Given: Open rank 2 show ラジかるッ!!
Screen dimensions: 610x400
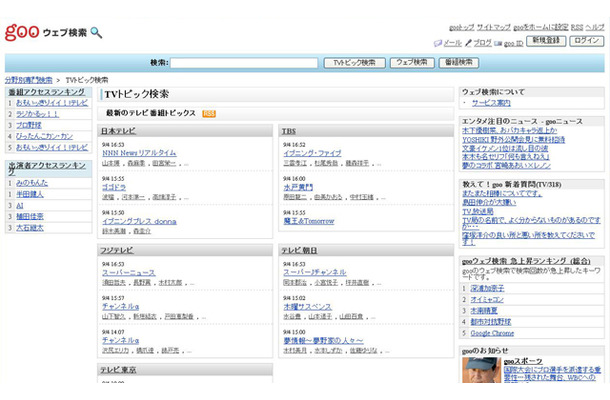Looking at the screenshot, I should point(37,114).
